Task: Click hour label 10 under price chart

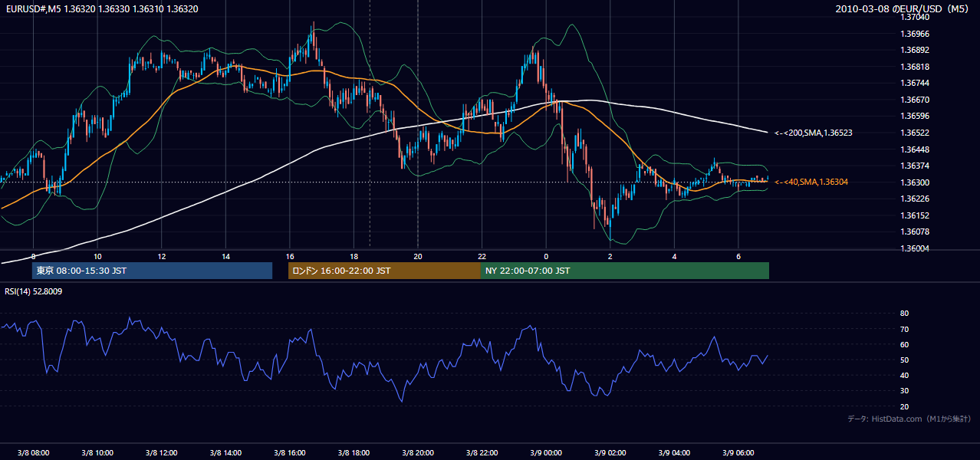Action: [97, 256]
